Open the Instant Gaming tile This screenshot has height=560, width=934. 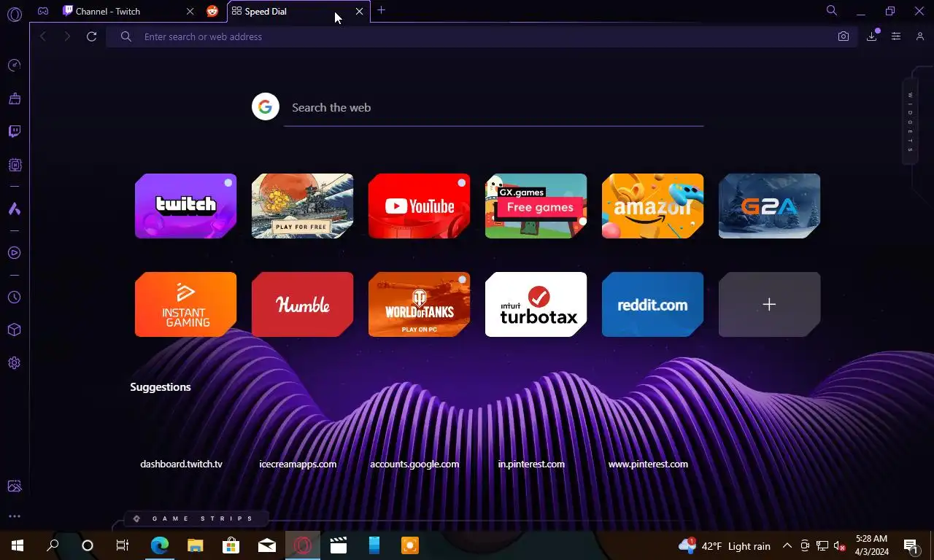tap(186, 304)
